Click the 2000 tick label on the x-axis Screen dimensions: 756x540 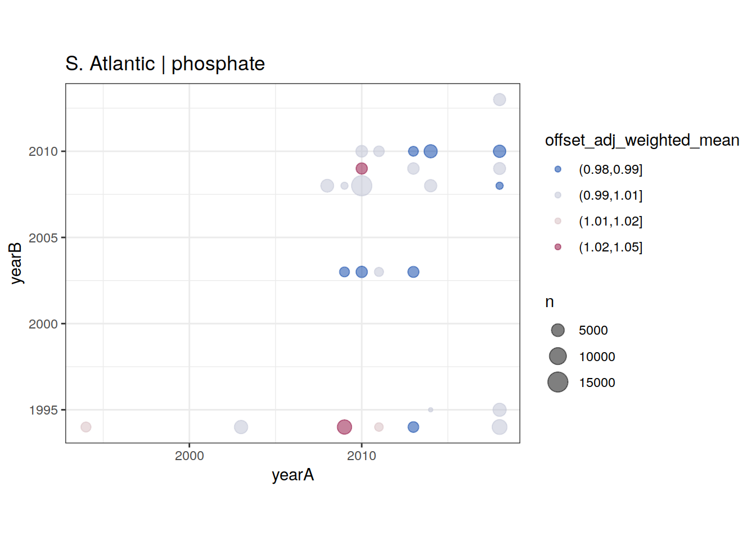click(x=189, y=456)
